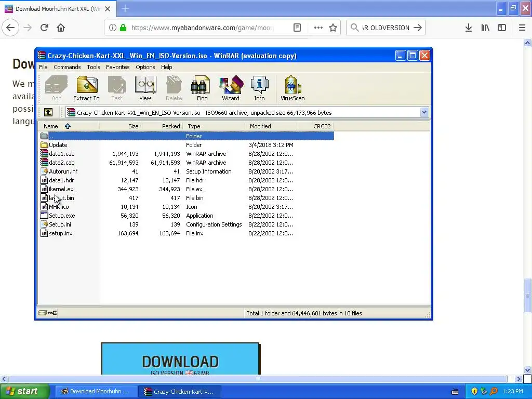Click the blue DOWNLOAD ISO version button
532x399 pixels.
[180, 359]
